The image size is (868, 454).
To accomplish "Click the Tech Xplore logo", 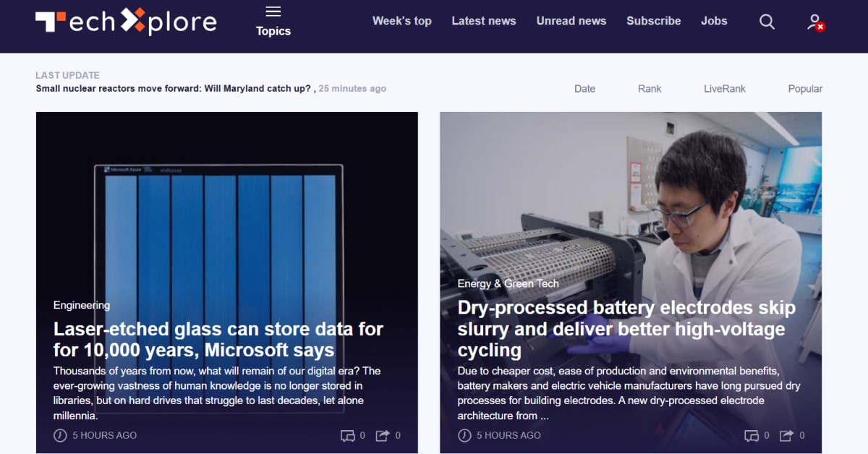I will point(127,22).
